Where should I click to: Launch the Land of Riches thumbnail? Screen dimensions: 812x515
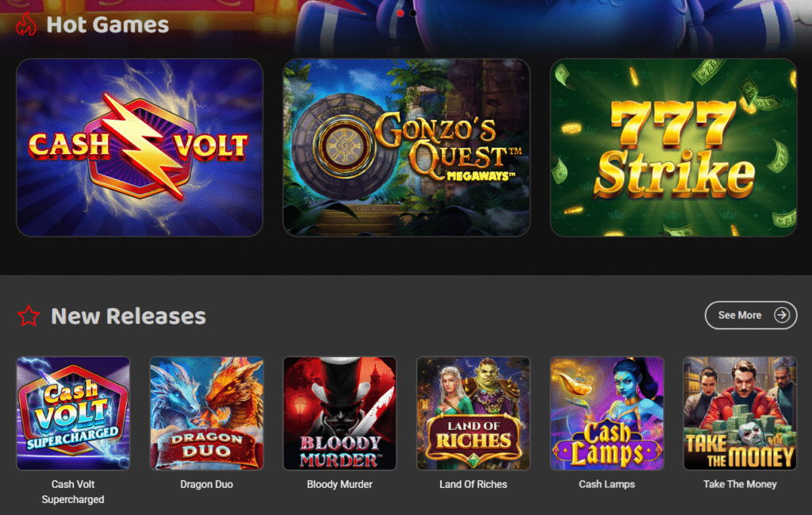click(x=473, y=413)
